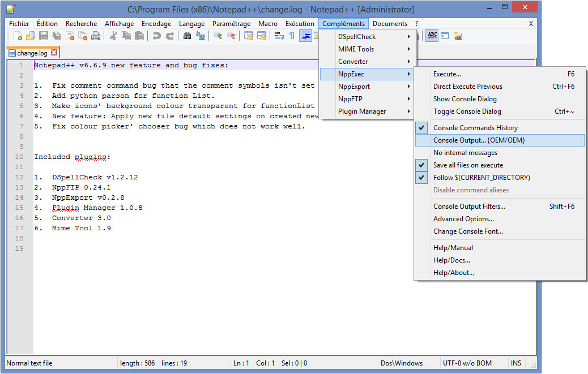Click the Show all characters pilcrow icon
588x374 pixels.
coord(292,36)
